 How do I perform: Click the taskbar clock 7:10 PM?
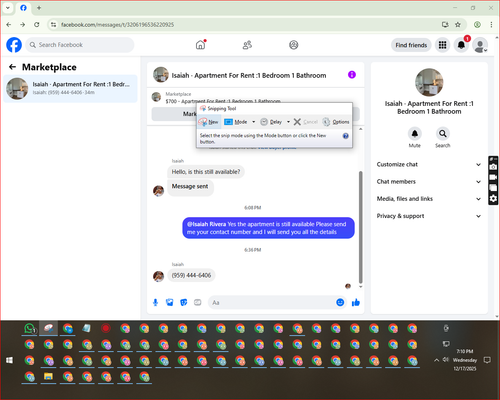click(465, 351)
